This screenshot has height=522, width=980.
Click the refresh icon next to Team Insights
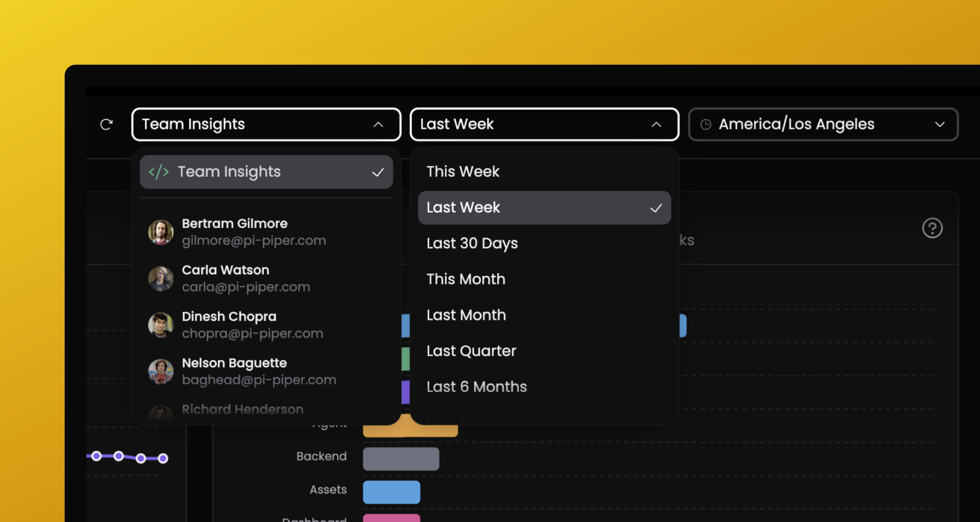pyautogui.click(x=107, y=124)
